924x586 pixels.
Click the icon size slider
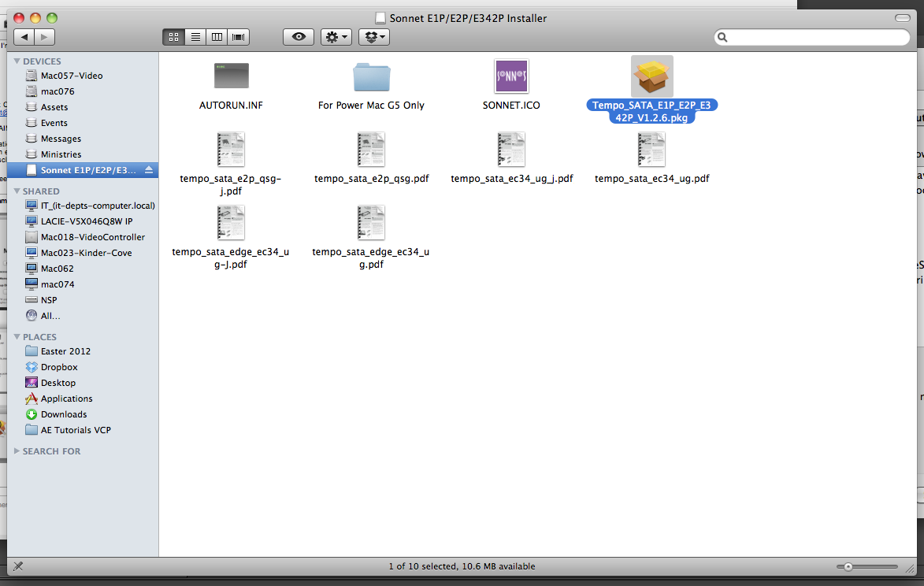click(x=867, y=566)
